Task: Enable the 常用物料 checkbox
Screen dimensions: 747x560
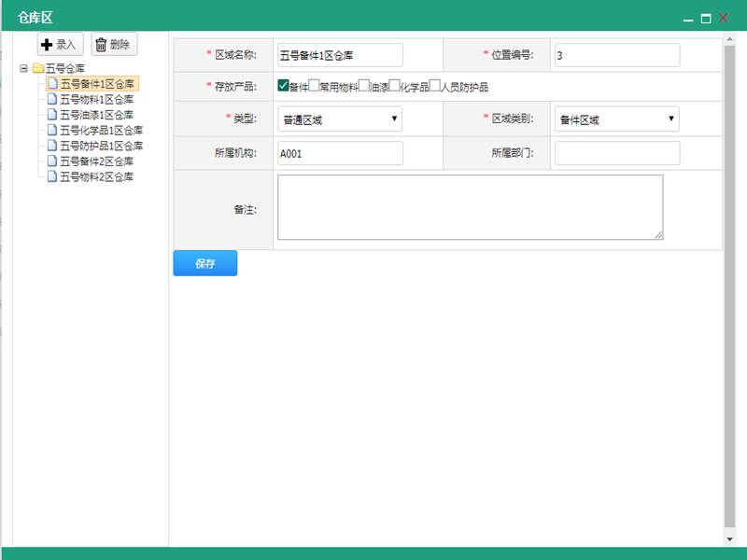Action: tap(315, 86)
